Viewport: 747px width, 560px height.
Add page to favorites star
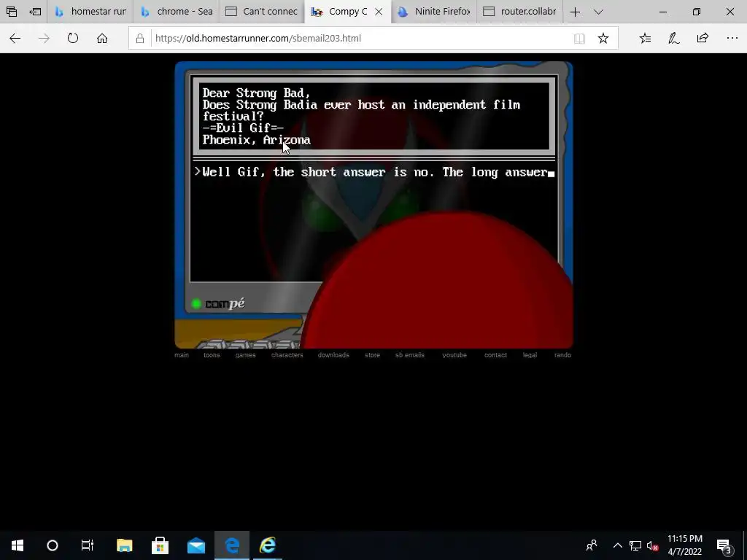pyautogui.click(x=603, y=38)
